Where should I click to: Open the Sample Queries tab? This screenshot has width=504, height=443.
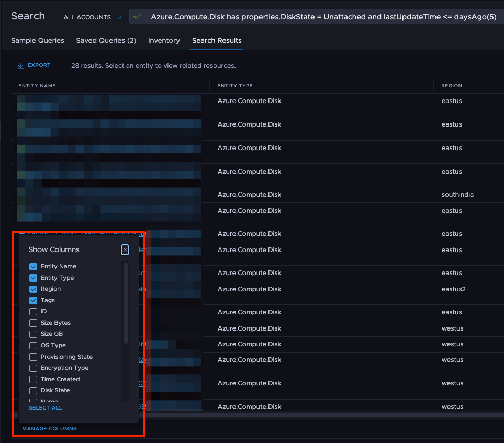(37, 40)
